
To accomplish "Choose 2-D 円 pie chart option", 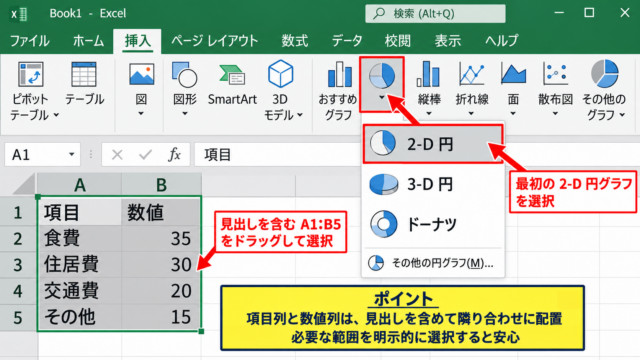I will coord(433,144).
